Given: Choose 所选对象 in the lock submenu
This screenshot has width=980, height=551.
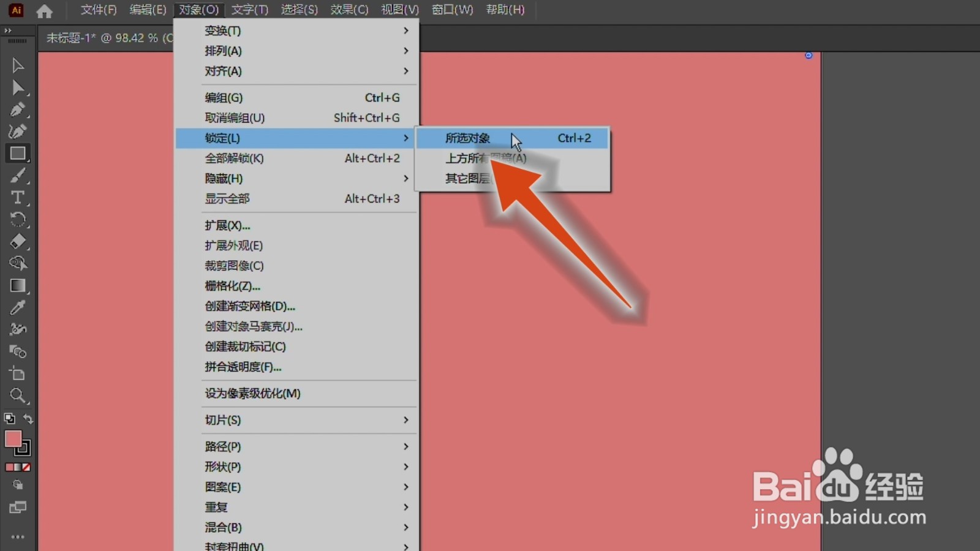Looking at the screenshot, I should click(513, 138).
